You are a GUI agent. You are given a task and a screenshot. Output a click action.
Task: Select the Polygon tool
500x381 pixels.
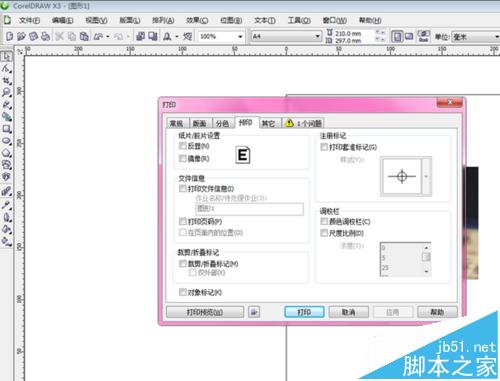[6, 153]
